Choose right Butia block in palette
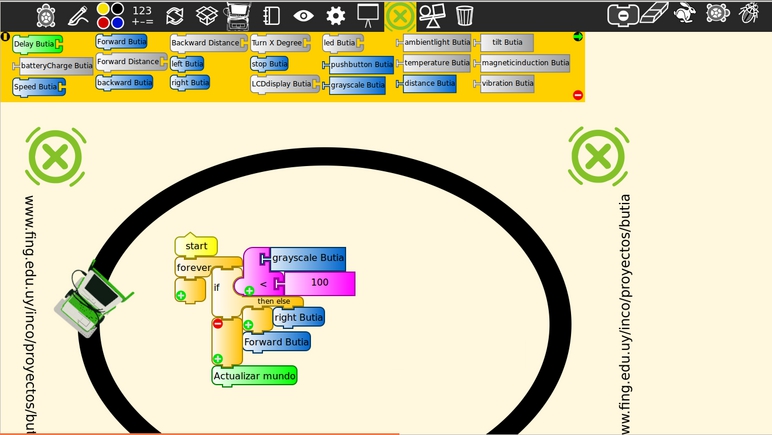Screen dimensions: 772x435 [190, 83]
